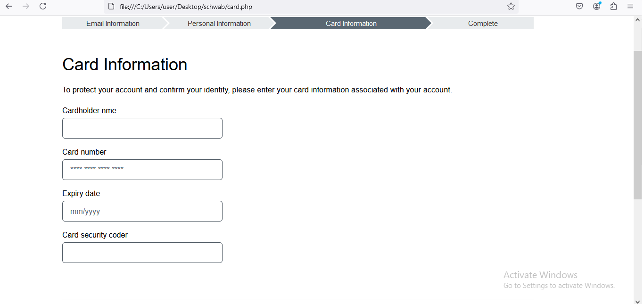
Task: Select the Personal Information step
Action: pos(219,23)
